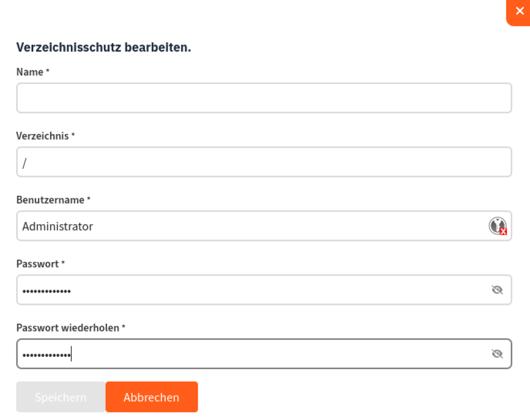Toggle visibility of the Passwort wiederholen field
530x420 pixels.
point(497,354)
